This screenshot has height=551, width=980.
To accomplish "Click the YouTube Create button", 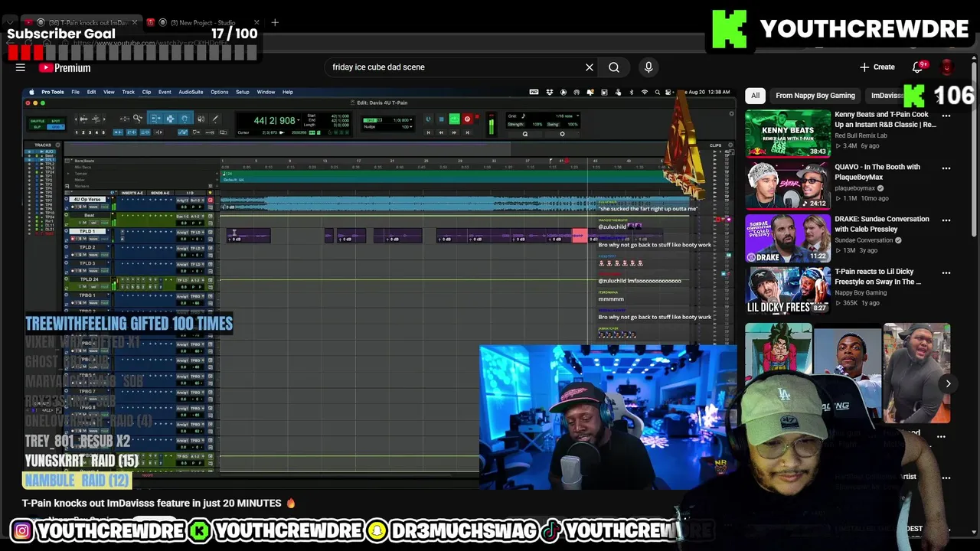I will pos(877,67).
